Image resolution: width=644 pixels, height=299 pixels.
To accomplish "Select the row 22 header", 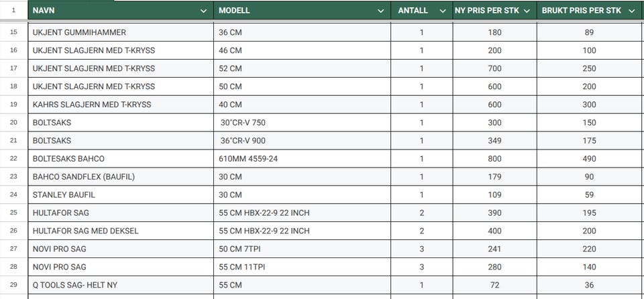I will point(13,159).
